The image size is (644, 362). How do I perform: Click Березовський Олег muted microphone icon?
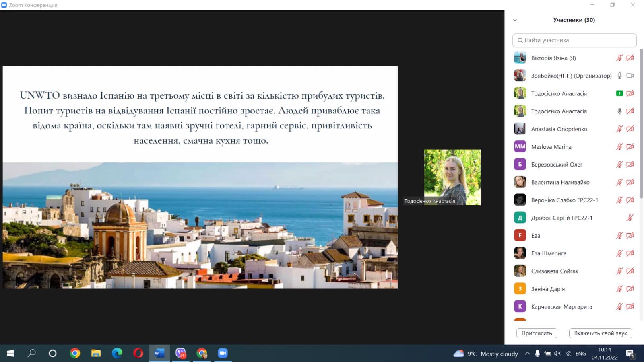(x=619, y=165)
